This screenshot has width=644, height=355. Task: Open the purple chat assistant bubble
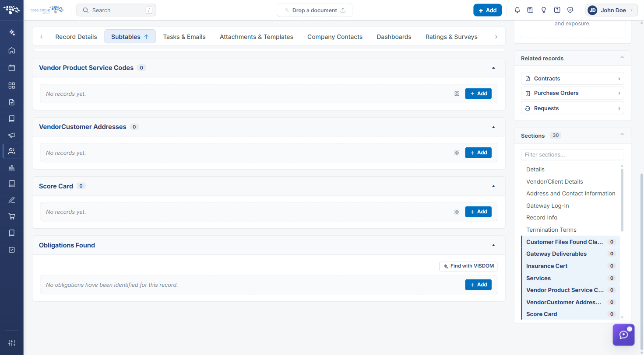point(623,335)
